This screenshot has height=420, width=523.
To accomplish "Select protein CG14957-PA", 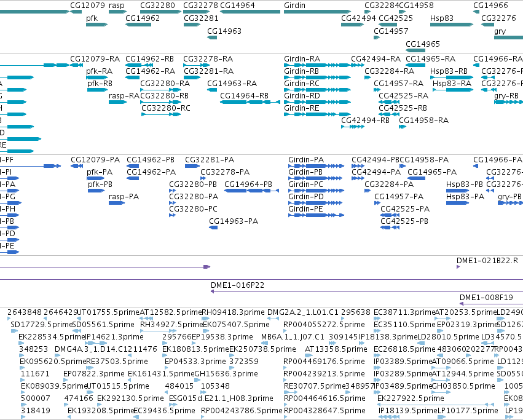I will click(x=377, y=203).
